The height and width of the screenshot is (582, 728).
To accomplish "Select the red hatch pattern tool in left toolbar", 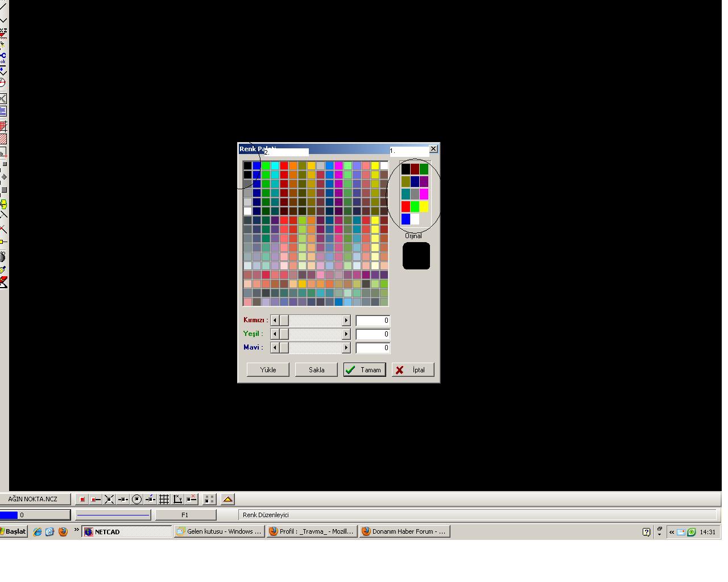I will click(3, 139).
